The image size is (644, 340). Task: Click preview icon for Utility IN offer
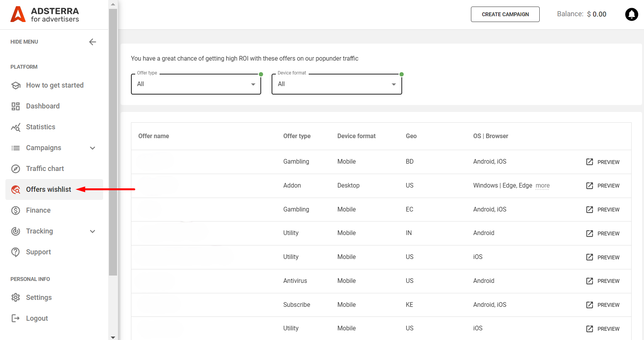[x=590, y=233]
